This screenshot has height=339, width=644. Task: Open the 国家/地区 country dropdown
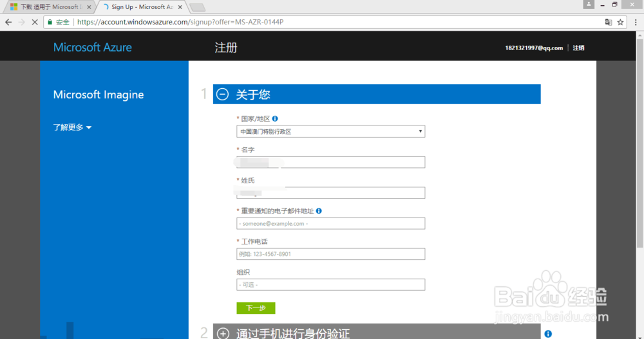coord(330,131)
